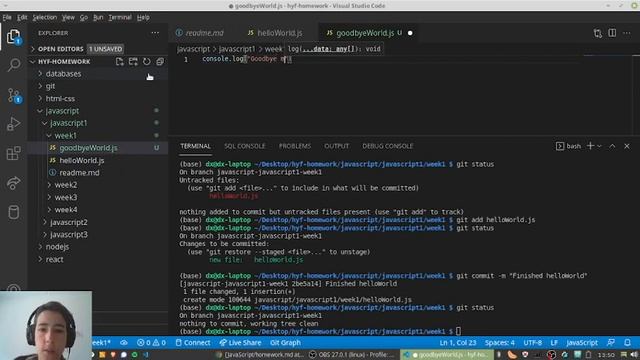Click New File icon in HYF-HOMEWORK header

[x=120, y=62]
